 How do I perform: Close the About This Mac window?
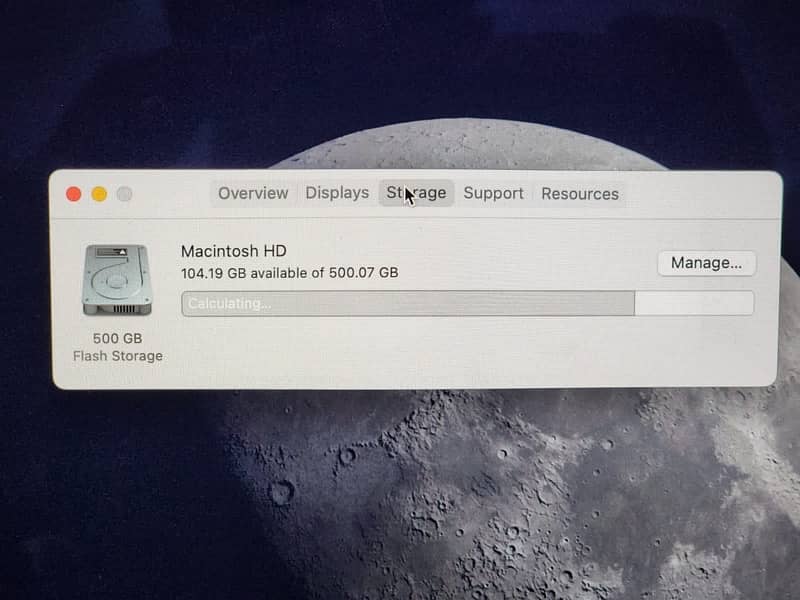point(73,194)
